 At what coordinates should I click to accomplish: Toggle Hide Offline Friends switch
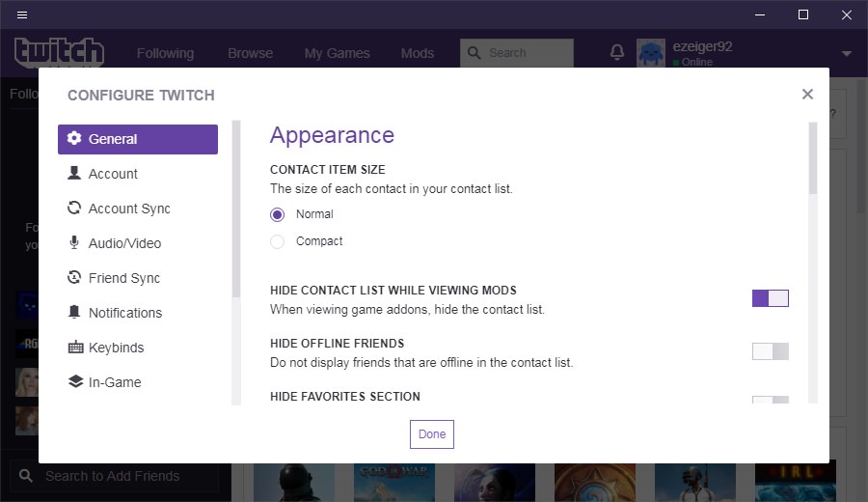(x=770, y=351)
